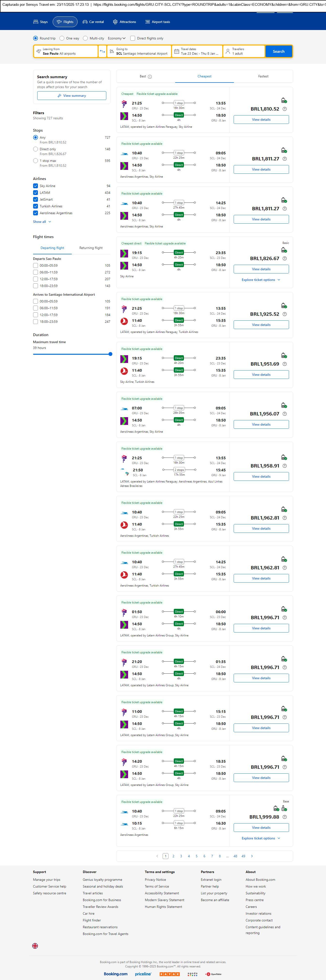Click info icon next to Best tab
Screen dimensions: 326x980
click(x=150, y=76)
